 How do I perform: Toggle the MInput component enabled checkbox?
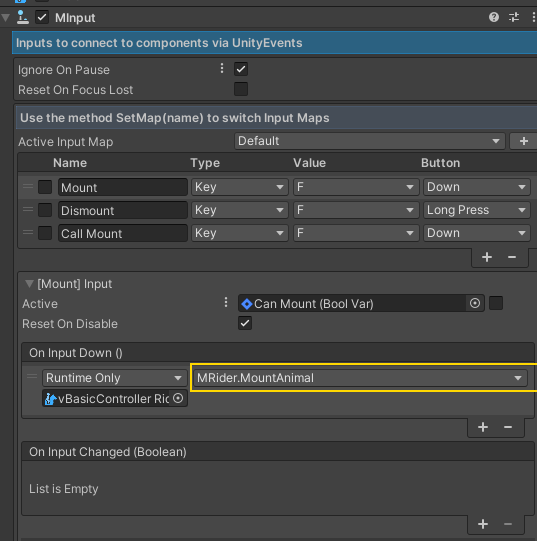(42, 17)
